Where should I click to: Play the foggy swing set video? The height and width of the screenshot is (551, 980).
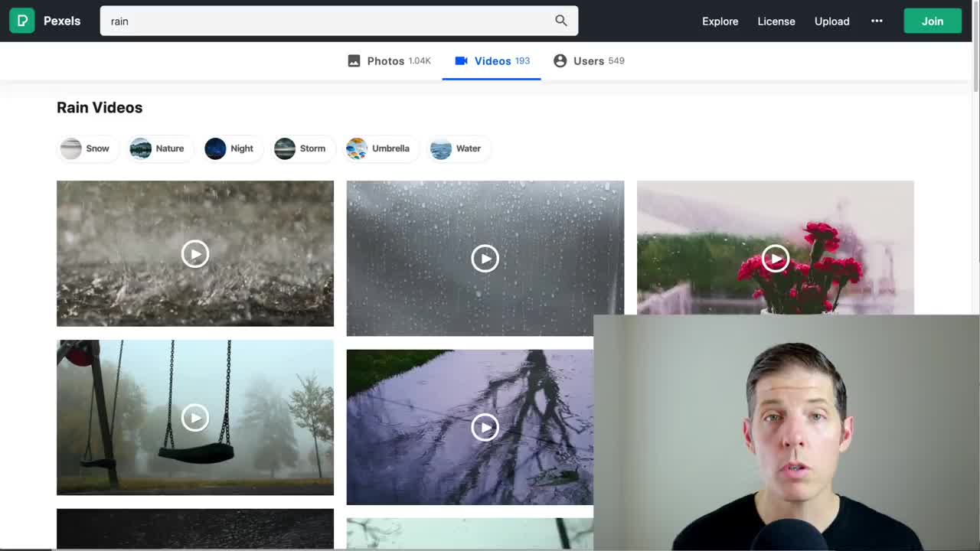195,417
